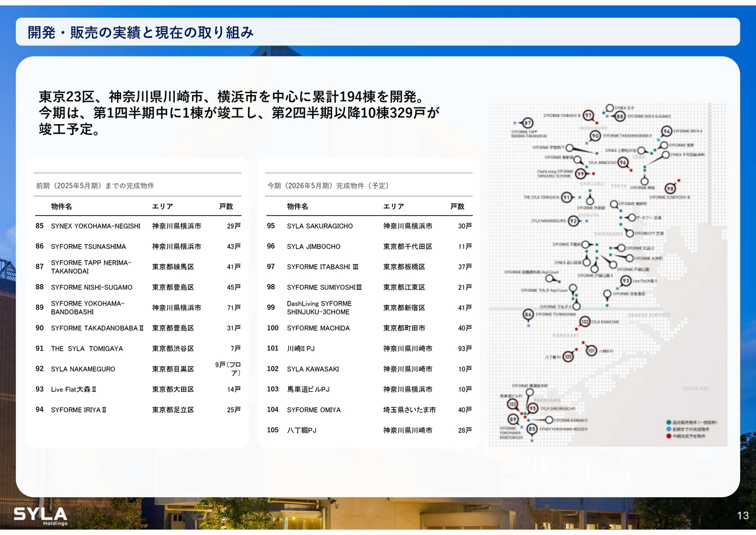Click the エリア header in 今期 table

pyautogui.click(x=393, y=206)
